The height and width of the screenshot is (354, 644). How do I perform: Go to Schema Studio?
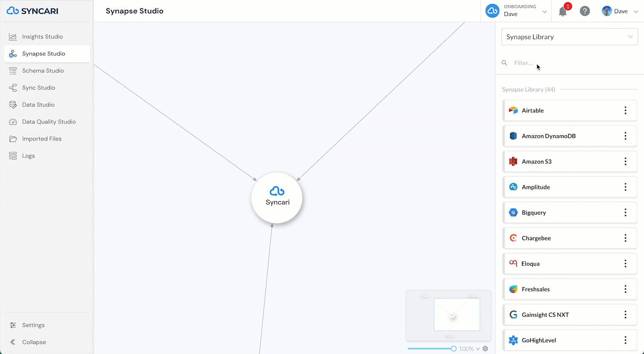point(43,71)
